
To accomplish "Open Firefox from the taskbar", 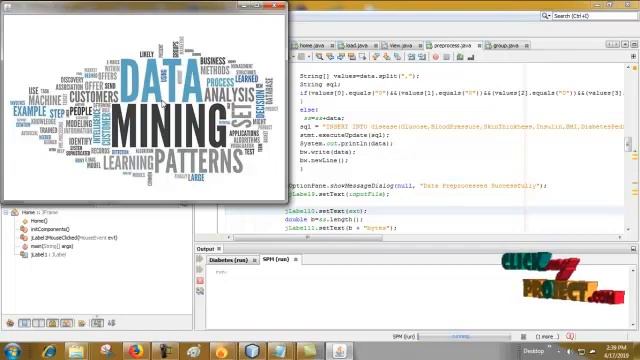I will click(x=136, y=351).
